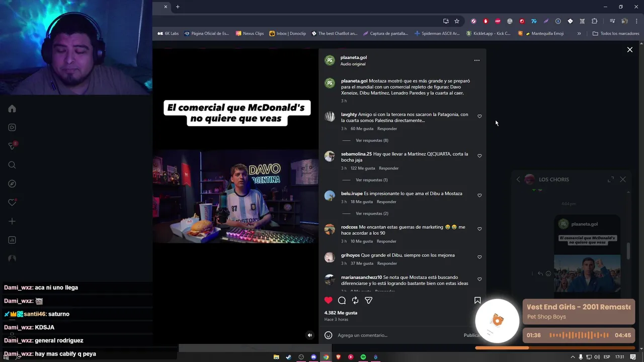Image resolution: width=644 pixels, height=362 pixels.
Task: Share post with paper plane icon
Action: coord(368,300)
